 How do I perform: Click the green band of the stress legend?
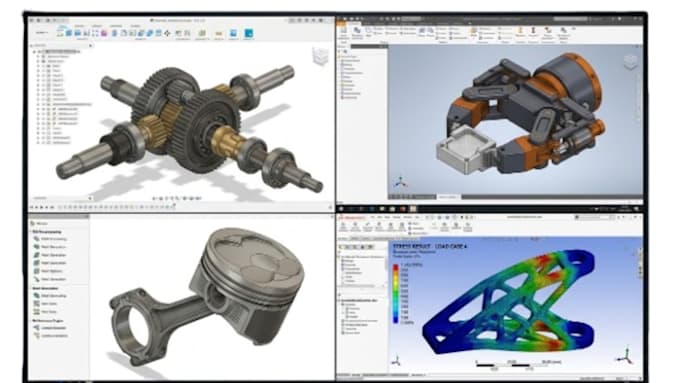click(396, 294)
